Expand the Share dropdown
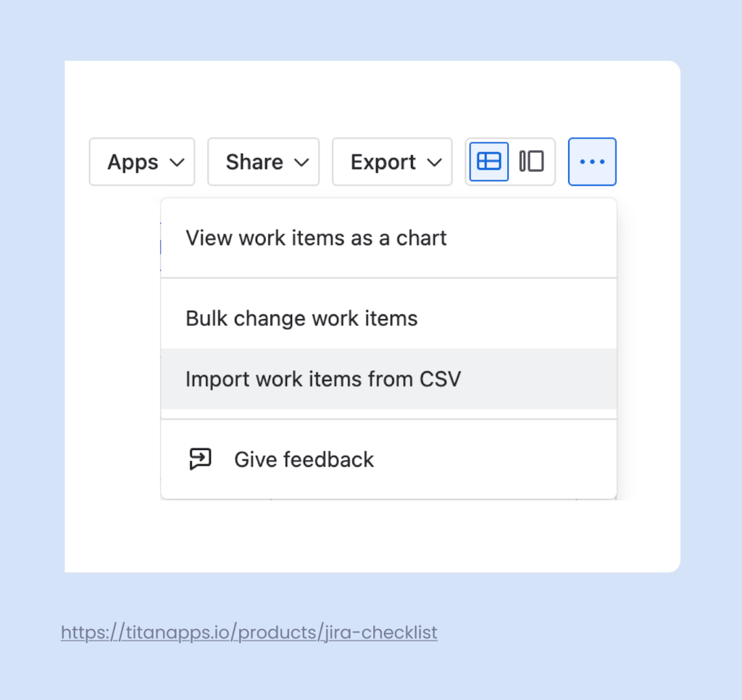The height and width of the screenshot is (700, 742). point(263,162)
